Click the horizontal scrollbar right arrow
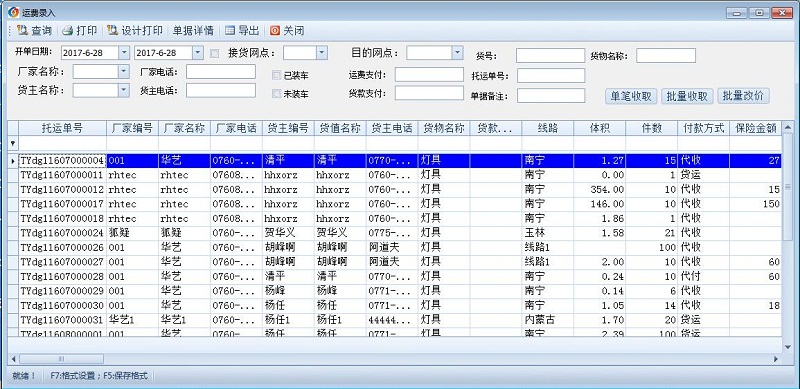 (x=776, y=359)
